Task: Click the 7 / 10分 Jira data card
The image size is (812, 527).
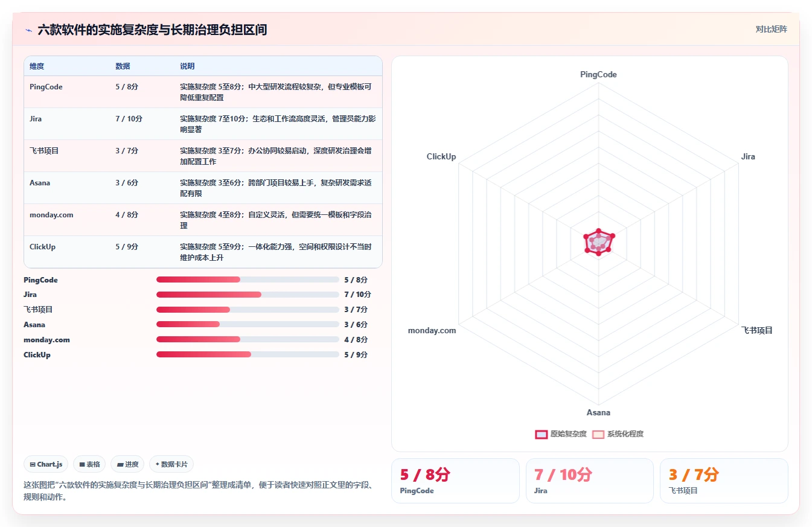Action: click(x=589, y=481)
